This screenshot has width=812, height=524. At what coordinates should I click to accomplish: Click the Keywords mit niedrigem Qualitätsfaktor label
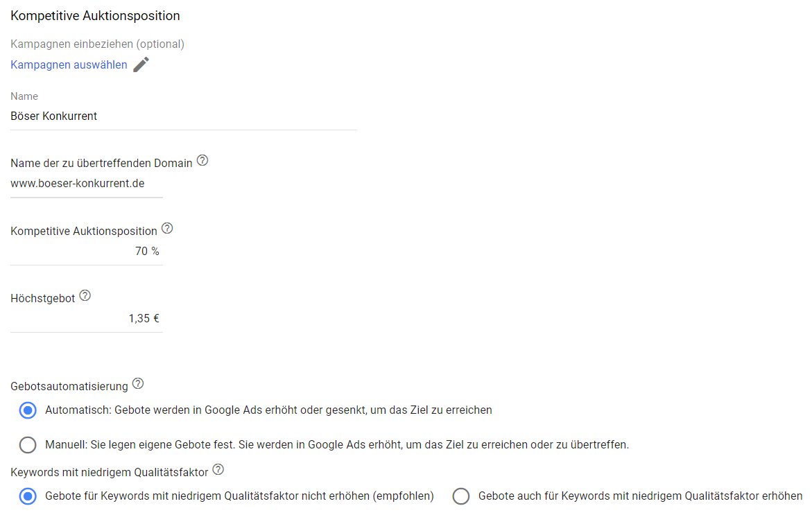(x=110, y=469)
